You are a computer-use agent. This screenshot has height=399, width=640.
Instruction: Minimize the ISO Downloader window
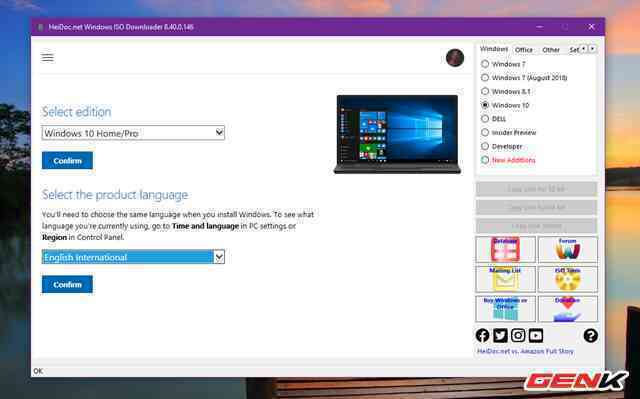tap(540, 27)
